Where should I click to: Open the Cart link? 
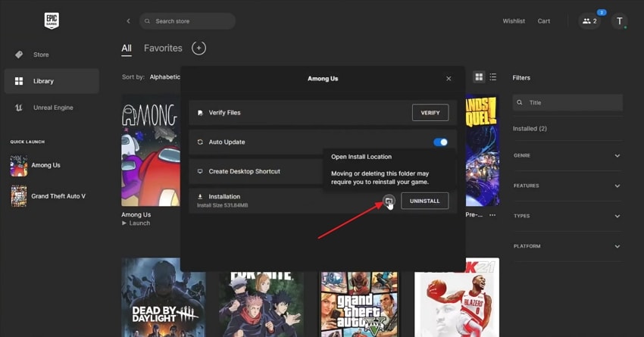coord(544,21)
